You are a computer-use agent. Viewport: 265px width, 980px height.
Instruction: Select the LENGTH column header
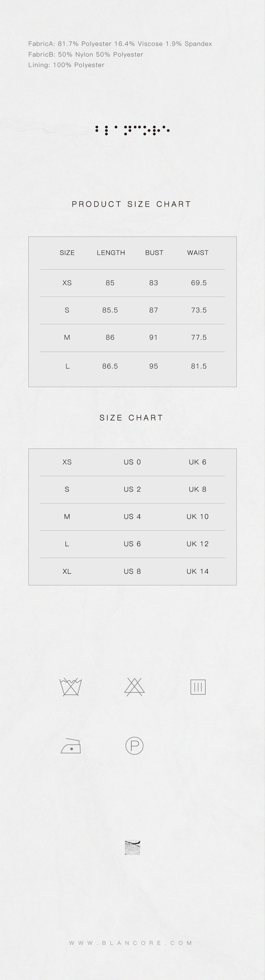[x=111, y=253]
